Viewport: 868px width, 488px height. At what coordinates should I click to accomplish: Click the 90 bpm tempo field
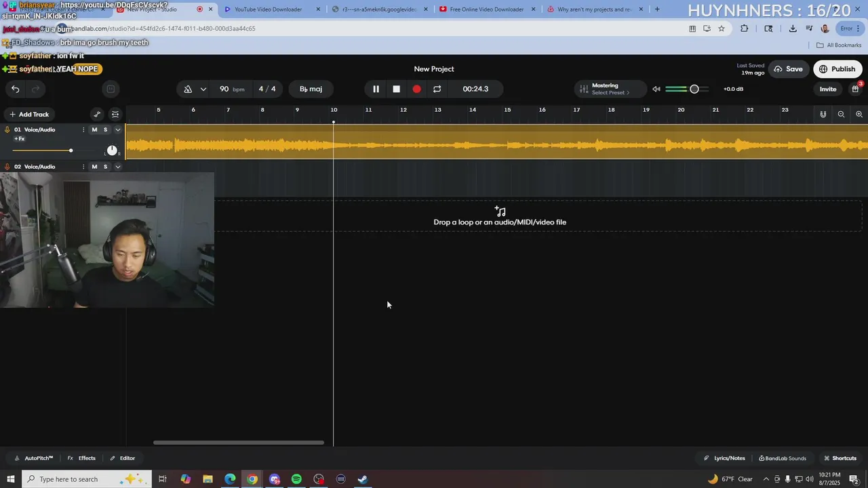(231, 89)
